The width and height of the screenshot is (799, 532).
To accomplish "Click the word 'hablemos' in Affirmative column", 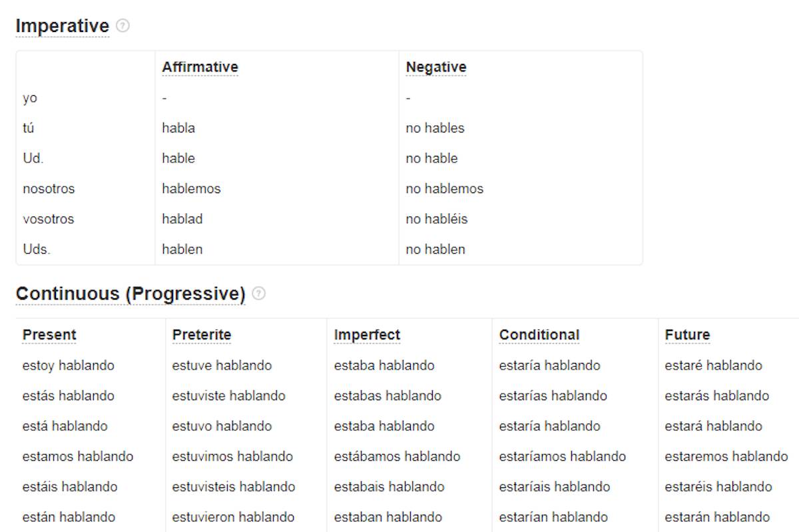I will coord(191,189).
